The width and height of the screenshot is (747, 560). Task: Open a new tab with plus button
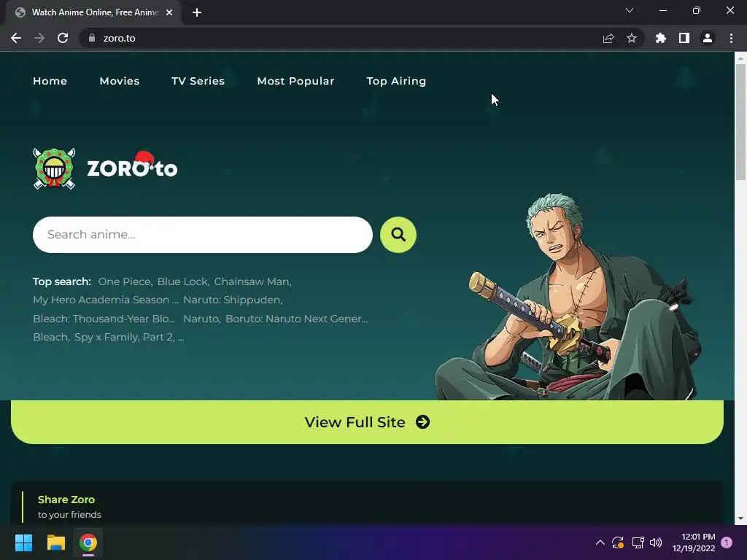click(197, 12)
